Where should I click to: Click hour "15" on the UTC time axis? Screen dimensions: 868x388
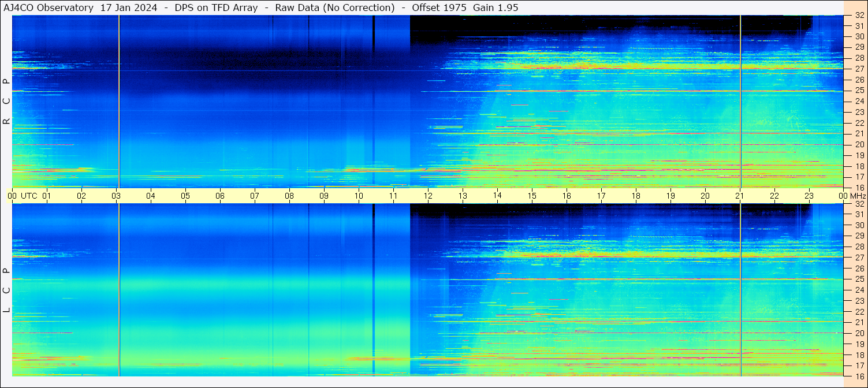[532, 196]
